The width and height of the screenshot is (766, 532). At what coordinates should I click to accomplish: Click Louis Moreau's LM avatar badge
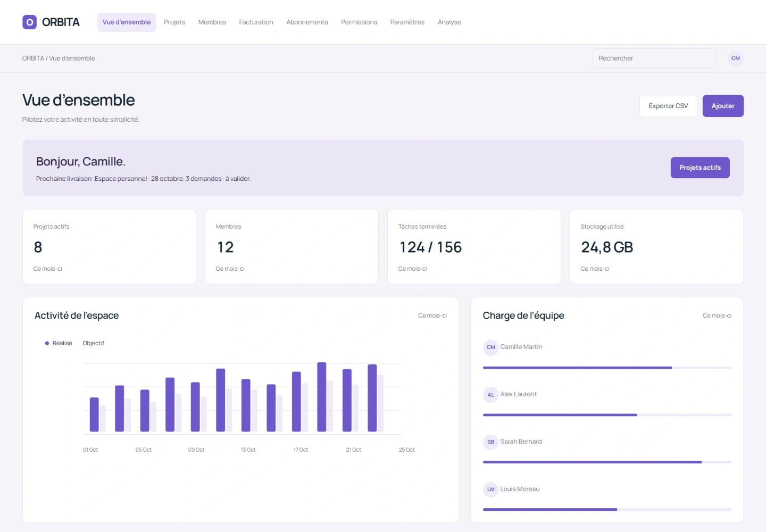click(x=490, y=489)
